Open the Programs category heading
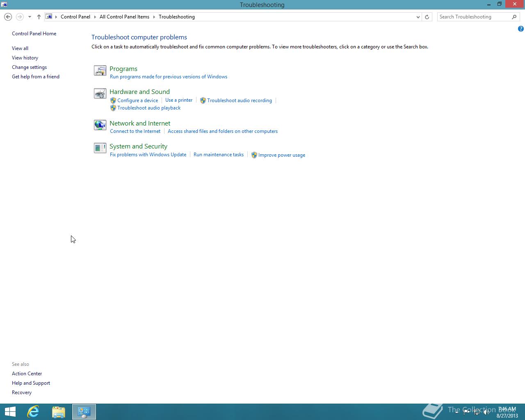This screenshot has height=420, width=525. pyautogui.click(x=123, y=69)
